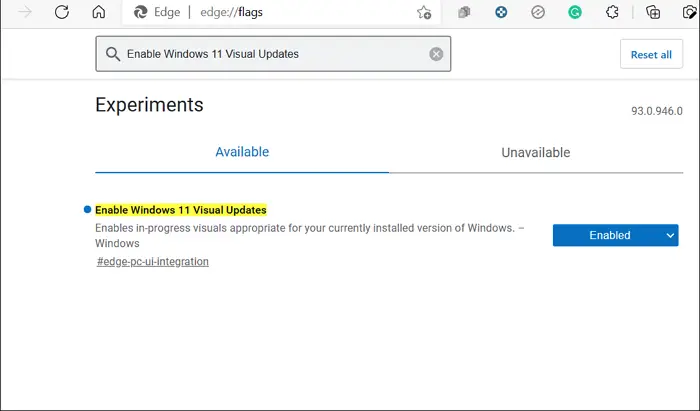Open the Extensions puzzle piece menu
700x411 pixels.
tap(612, 12)
